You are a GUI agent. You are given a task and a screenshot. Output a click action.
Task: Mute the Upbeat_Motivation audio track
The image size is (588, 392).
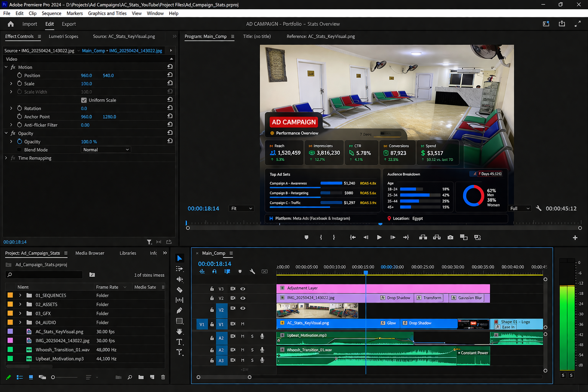[x=243, y=336]
